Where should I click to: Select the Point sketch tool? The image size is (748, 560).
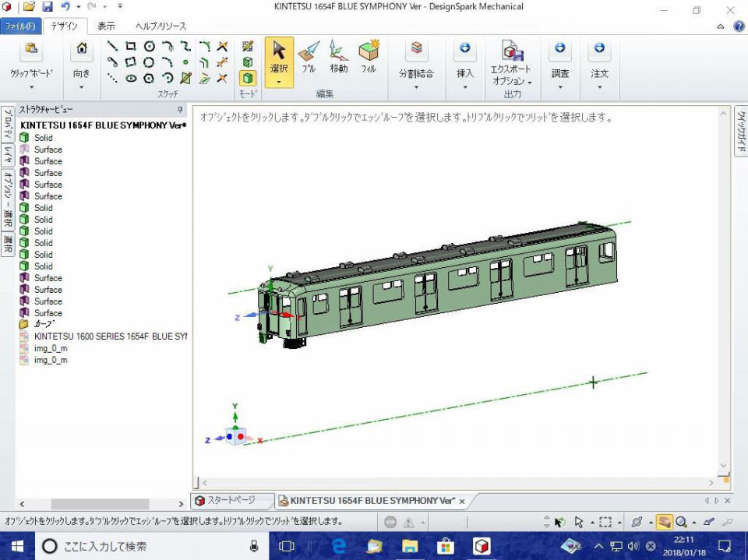[185, 62]
